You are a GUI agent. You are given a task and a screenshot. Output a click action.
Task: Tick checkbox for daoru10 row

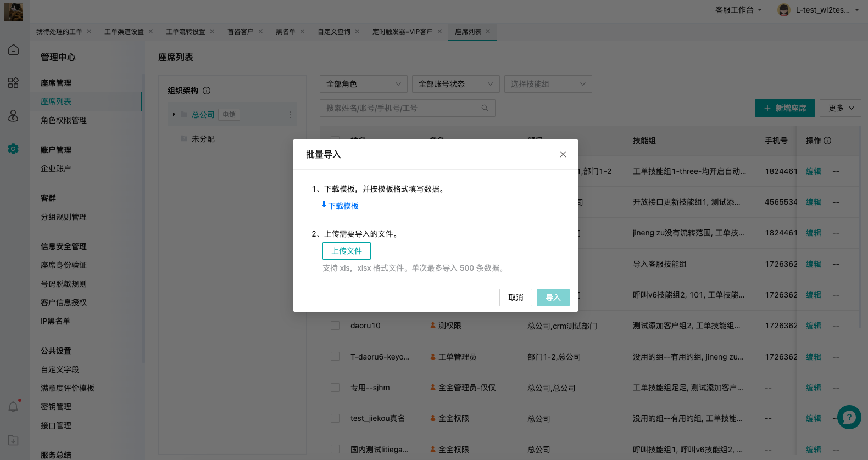pyautogui.click(x=335, y=326)
